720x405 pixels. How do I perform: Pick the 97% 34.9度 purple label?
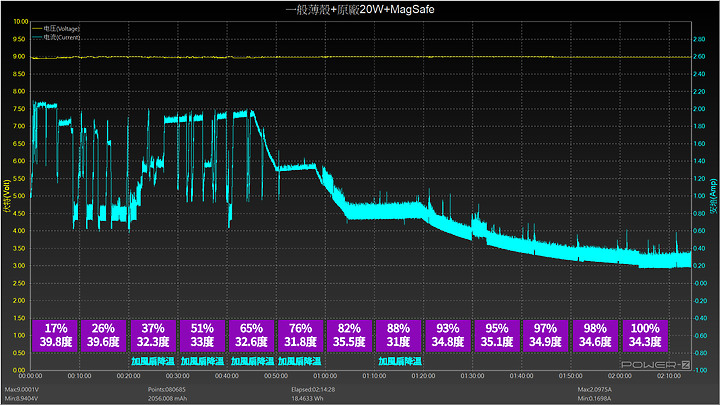pyautogui.click(x=546, y=335)
